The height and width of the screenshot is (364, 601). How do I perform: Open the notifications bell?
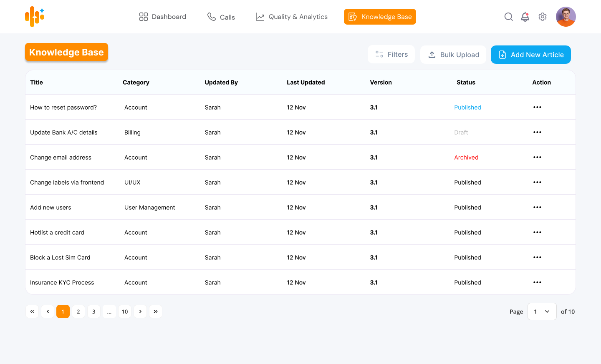coord(525,17)
